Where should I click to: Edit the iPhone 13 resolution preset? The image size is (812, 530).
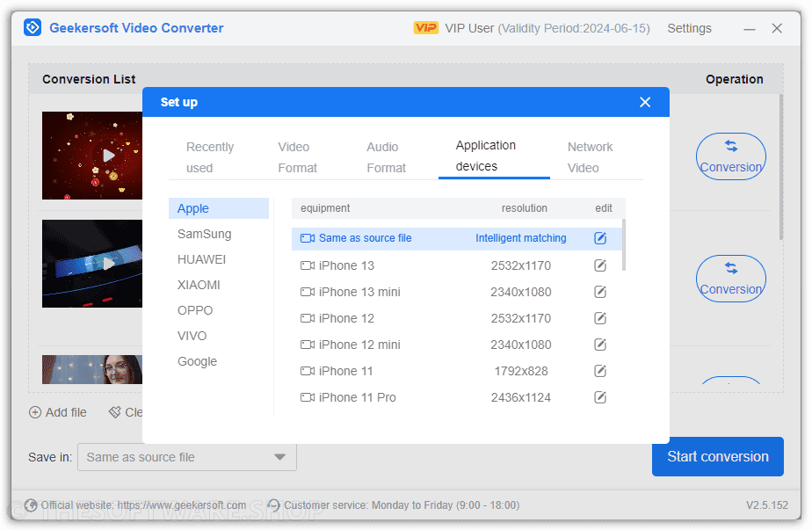coord(599,265)
